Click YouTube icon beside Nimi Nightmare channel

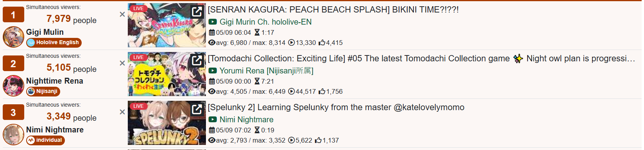click(213, 120)
